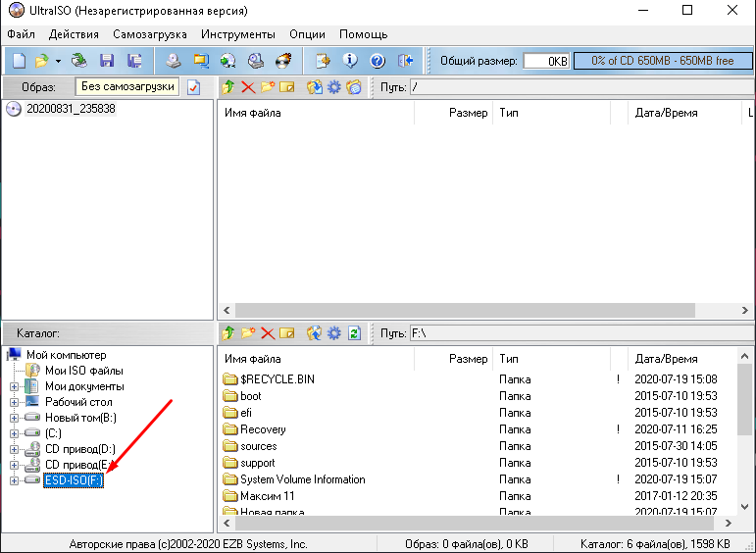Viewport: 756px width, 553px height.
Task: Open the Помощь menu
Action: [364, 34]
